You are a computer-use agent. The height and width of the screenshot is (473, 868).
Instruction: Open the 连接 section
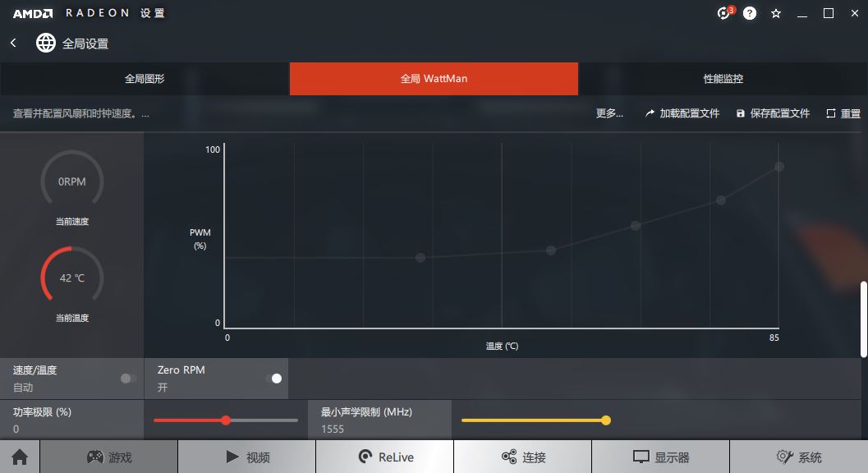523,457
